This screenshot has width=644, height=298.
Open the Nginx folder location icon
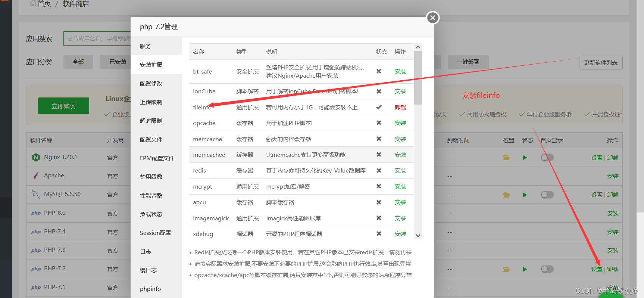tap(506, 158)
